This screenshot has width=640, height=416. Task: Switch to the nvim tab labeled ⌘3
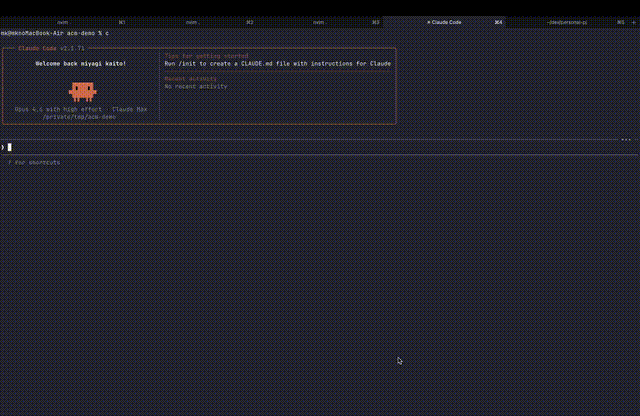pyautogui.click(x=319, y=22)
